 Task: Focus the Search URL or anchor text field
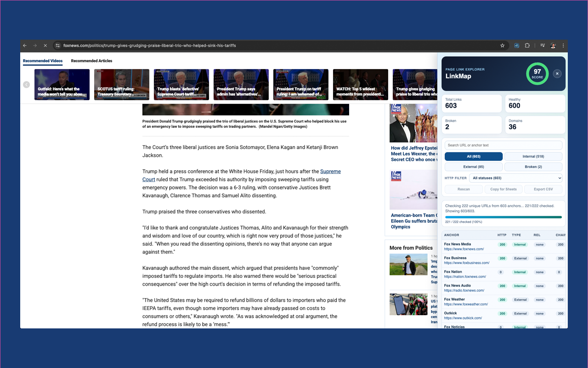503,145
